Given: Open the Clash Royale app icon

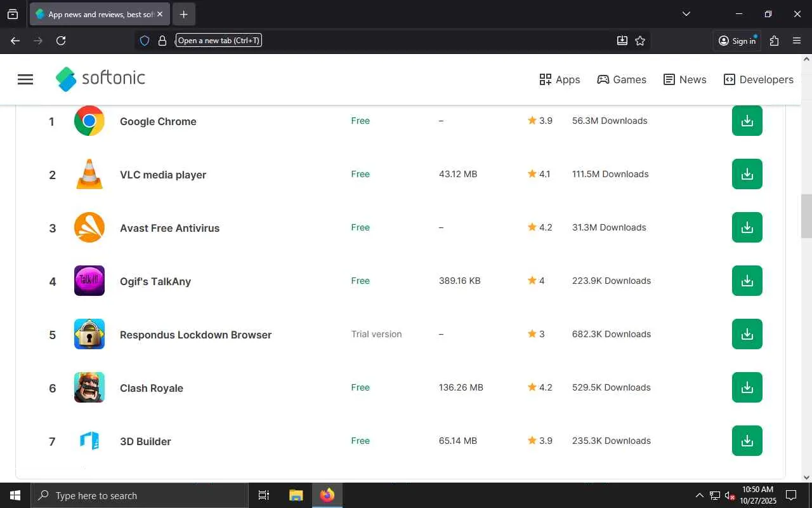Looking at the screenshot, I should click(89, 387).
